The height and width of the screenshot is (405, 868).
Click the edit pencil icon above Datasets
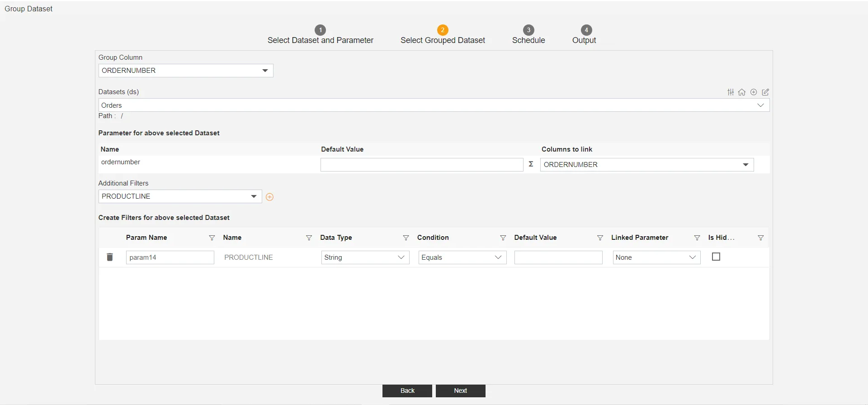click(x=765, y=92)
